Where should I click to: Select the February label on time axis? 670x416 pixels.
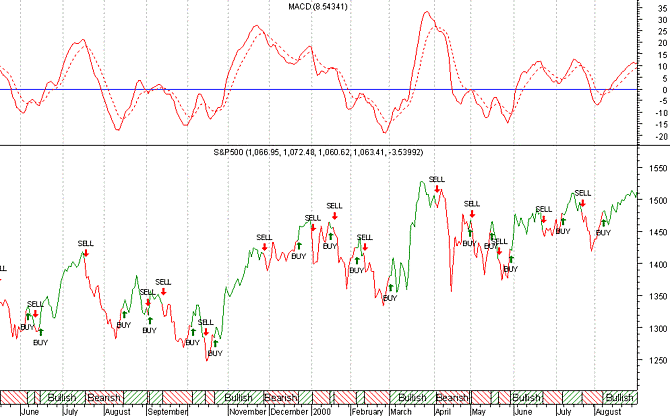[x=367, y=411]
